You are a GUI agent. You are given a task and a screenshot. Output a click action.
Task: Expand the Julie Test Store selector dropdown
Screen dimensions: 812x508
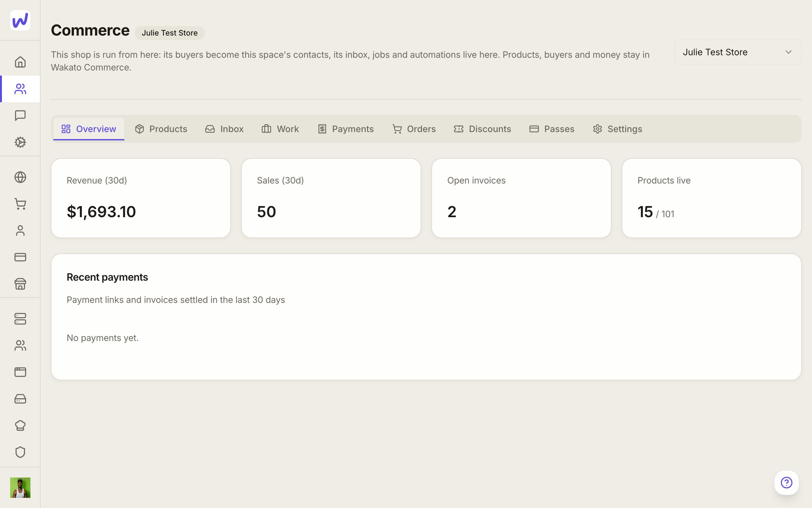(x=737, y=52)
